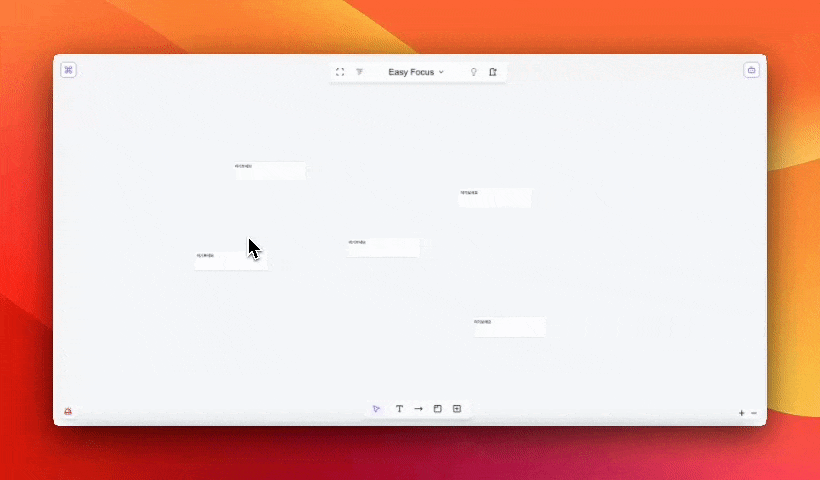Click the add-card plus square tool

click(x=457, y=409)
